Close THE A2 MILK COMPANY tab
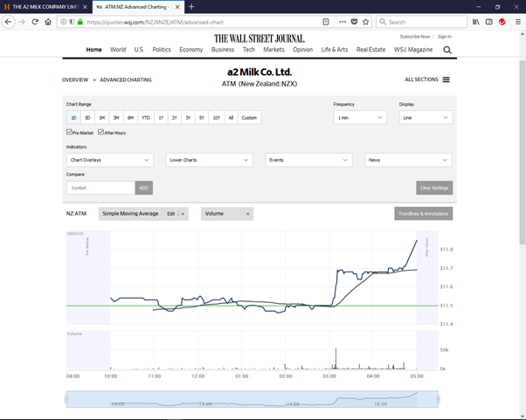 click(86, 7)
